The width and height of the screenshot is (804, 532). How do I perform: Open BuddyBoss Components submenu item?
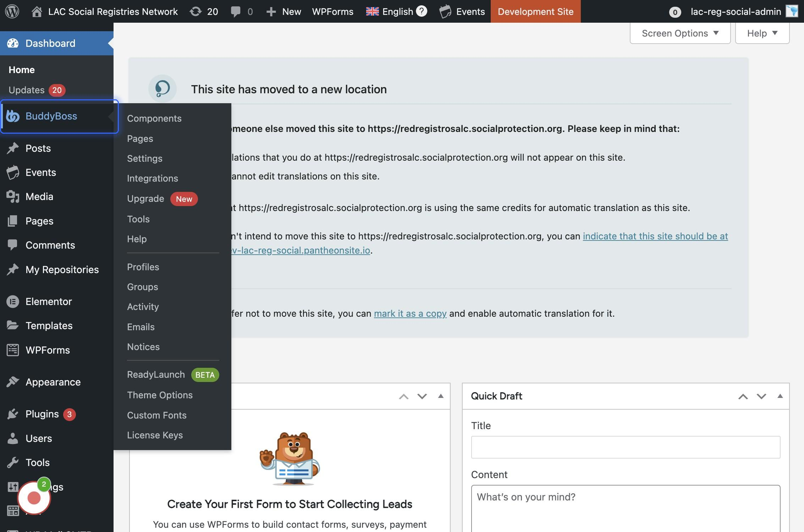(154, 118)
